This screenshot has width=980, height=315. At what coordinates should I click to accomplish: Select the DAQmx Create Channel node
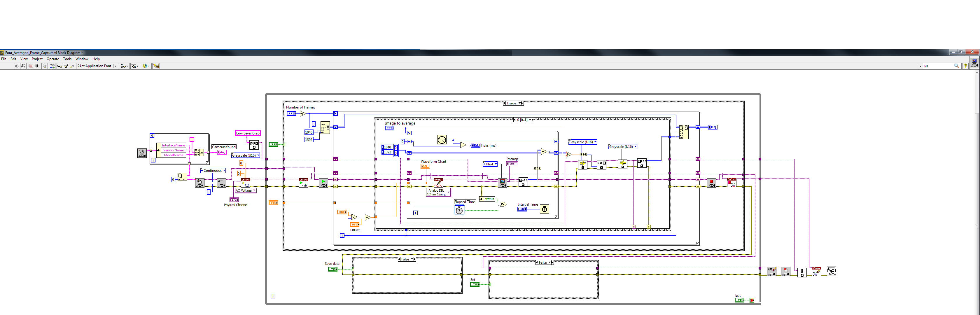point(245,183)
